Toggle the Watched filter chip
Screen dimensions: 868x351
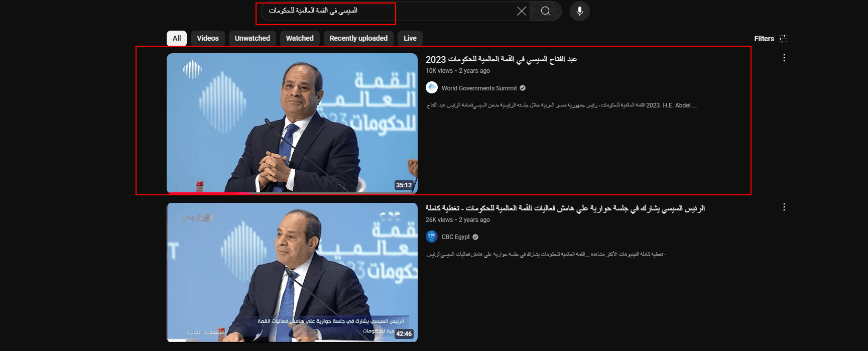coord(300,38)
